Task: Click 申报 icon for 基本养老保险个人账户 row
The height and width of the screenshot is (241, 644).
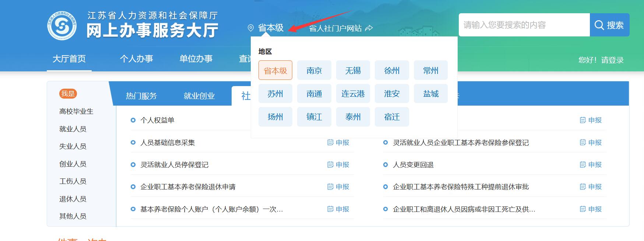Action: [x=330, y=209]
